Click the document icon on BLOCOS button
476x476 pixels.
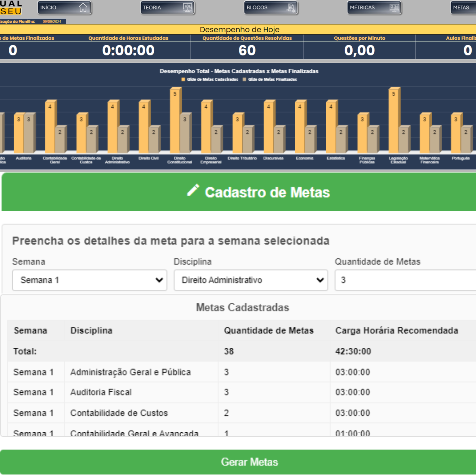[x=291, y=8]
